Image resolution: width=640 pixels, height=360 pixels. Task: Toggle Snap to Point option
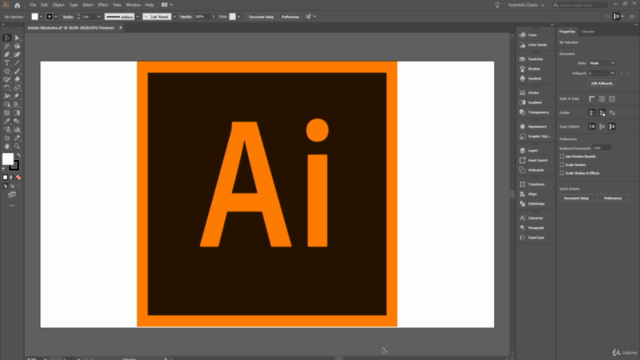click(592, 127)
